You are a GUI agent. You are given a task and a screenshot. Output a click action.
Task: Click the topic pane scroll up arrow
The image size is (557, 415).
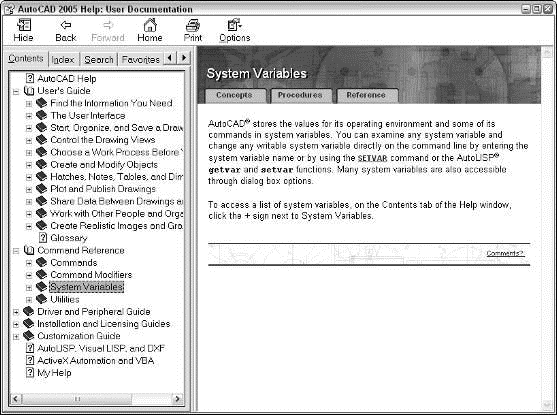(547, 53)
